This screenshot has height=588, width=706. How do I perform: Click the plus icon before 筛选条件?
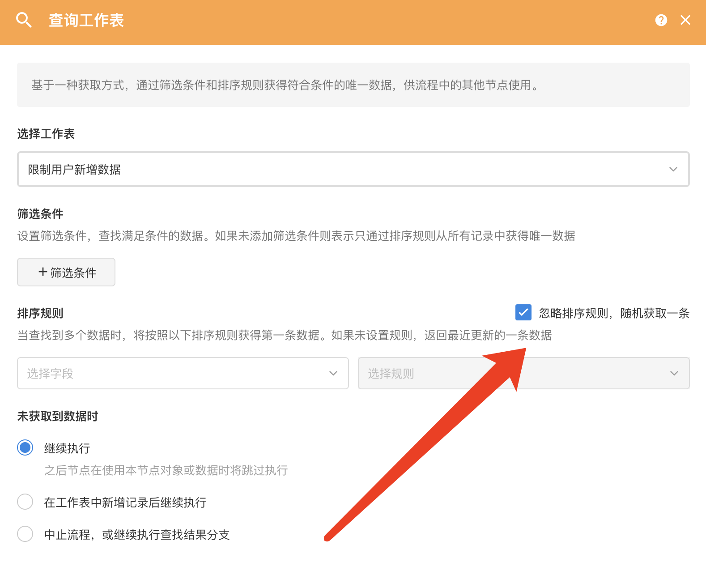(x=43, y=272)
